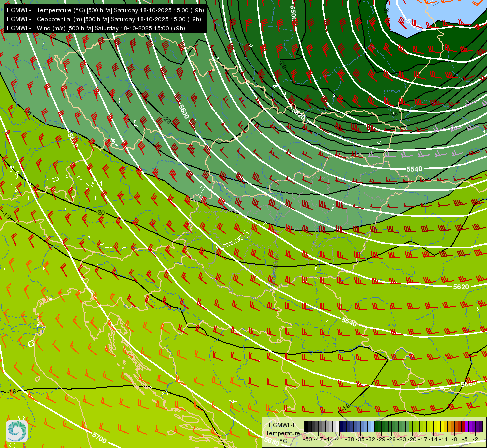This screenshot has height=448, width=487.
Task: Pick the dark purple swatch at legend end
Action: [481, 426]
